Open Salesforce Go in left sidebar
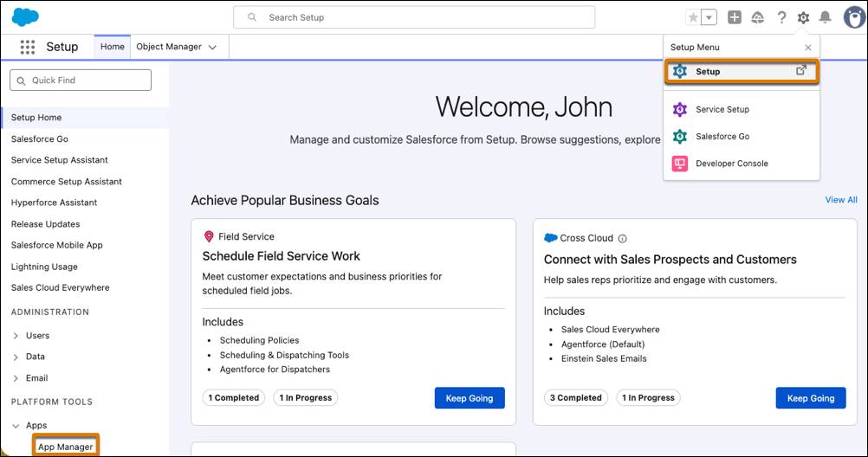The width and height of the screenshot is (868, 457). [40, 138]
